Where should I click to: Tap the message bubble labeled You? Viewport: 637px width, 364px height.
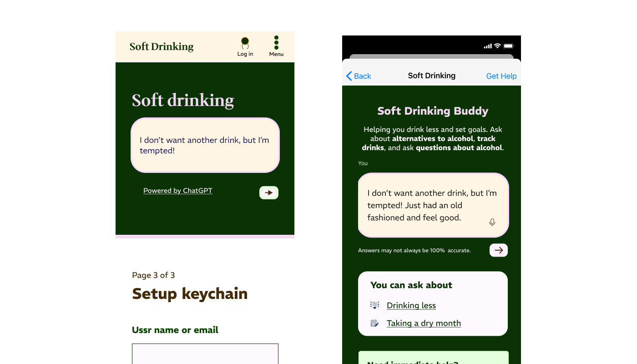433,205
